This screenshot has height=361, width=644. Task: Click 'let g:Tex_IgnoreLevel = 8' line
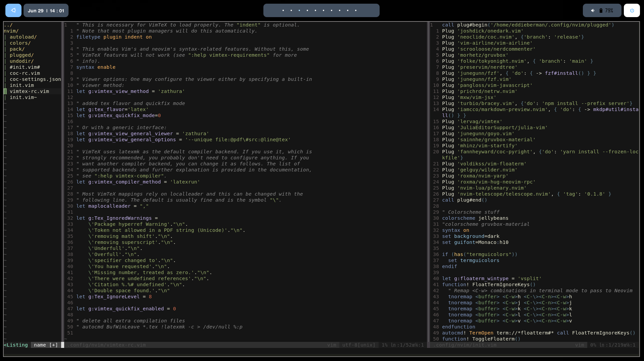point(114,297)
